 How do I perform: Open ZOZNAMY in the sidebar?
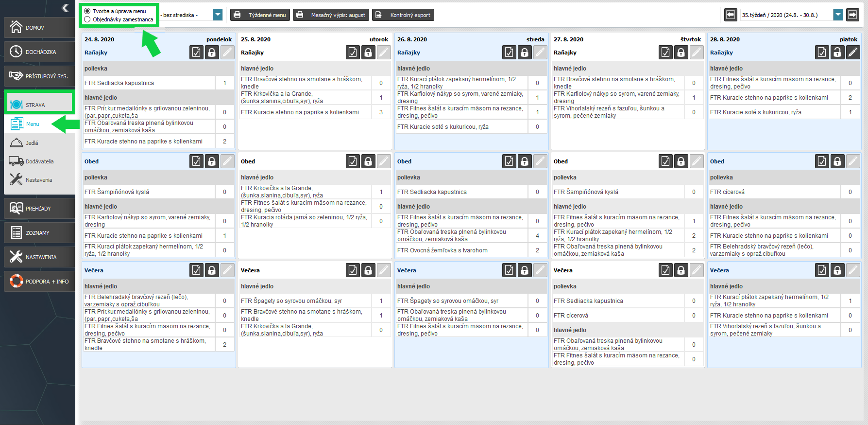pos(39,232)
